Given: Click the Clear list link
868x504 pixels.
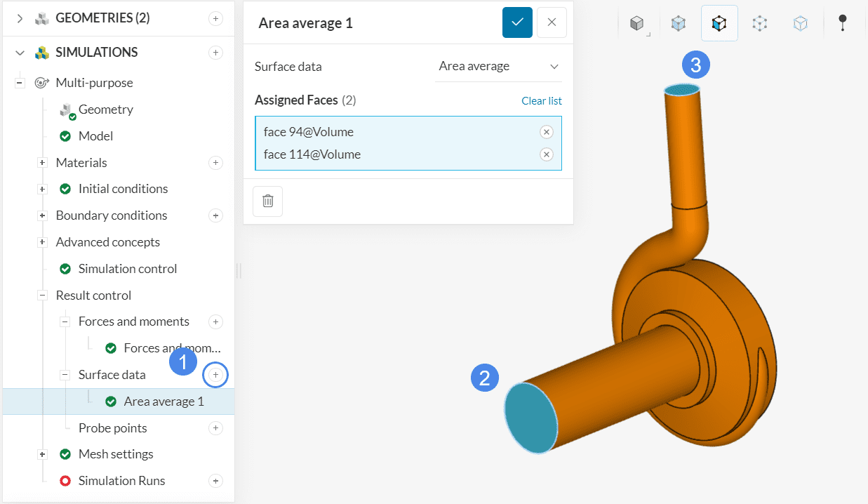Looking at the screenshot, I should [x=541, y=101].
